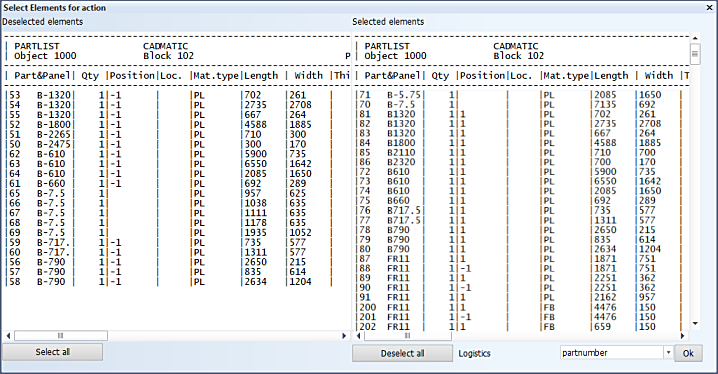
Task: Click selected row 202 FR11
Action: point(522,326)
